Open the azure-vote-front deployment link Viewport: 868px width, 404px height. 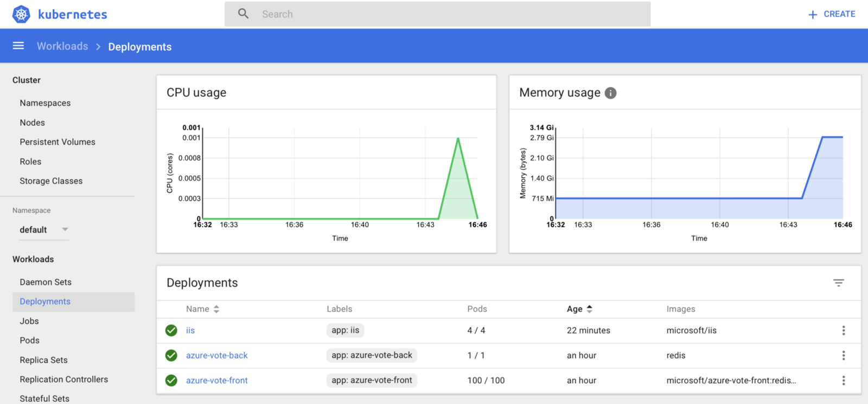click(x=217, y=380)
